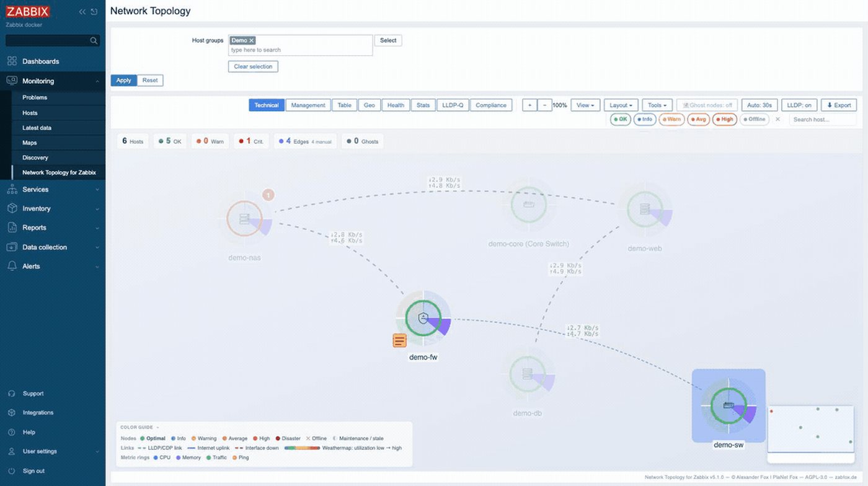Clear status filters with the X icon
868x486 pixels.
point(778,119)
